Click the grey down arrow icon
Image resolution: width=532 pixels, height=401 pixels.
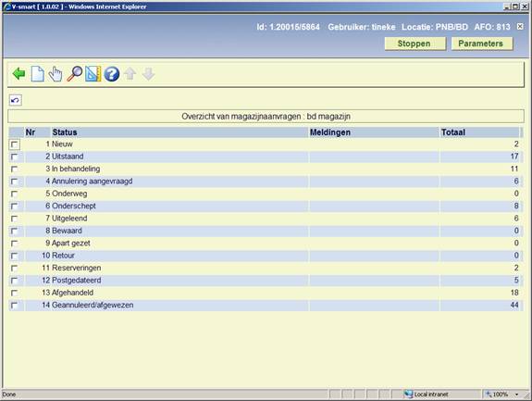point(148,74)
